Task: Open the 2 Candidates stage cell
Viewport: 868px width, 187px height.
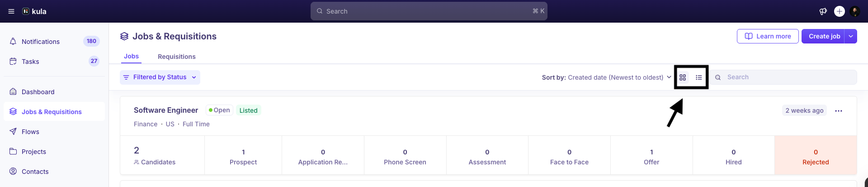Action: click(x=162, y=155)
